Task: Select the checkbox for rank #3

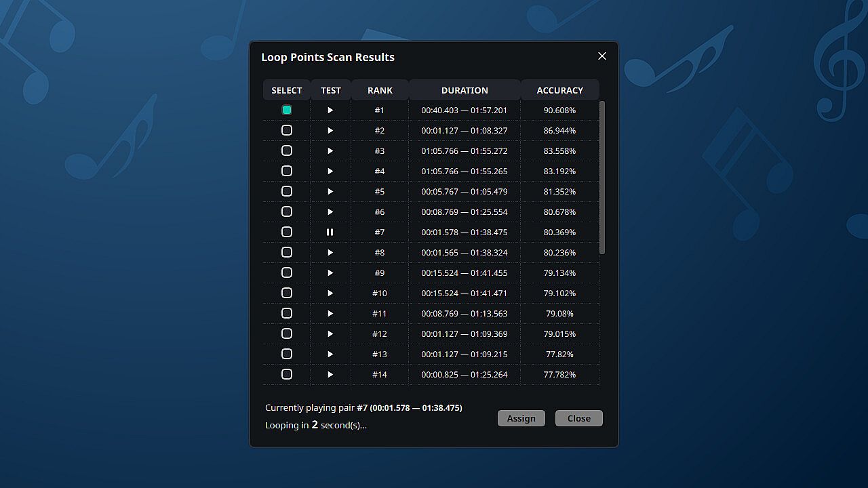Action: [287, 150]
